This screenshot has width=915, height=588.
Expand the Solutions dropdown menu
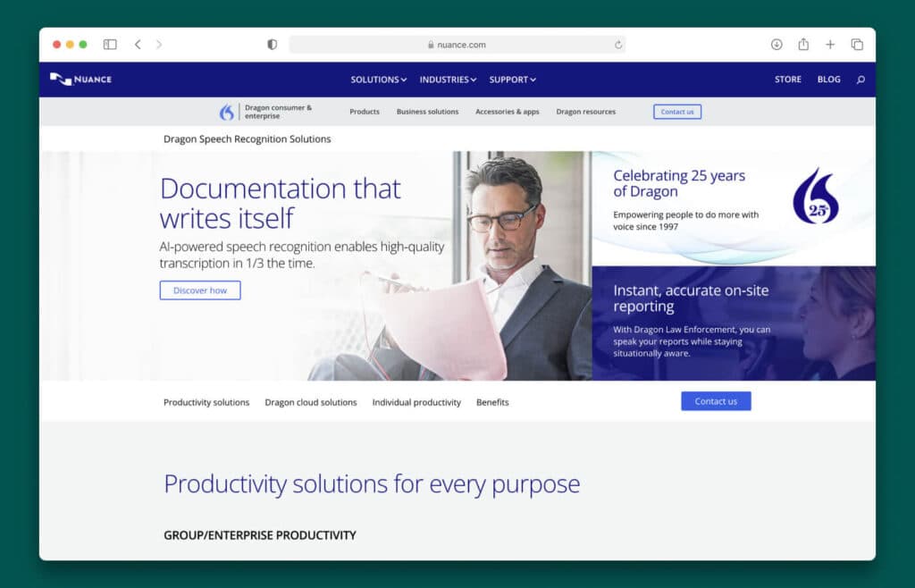[x=378, y=80]
